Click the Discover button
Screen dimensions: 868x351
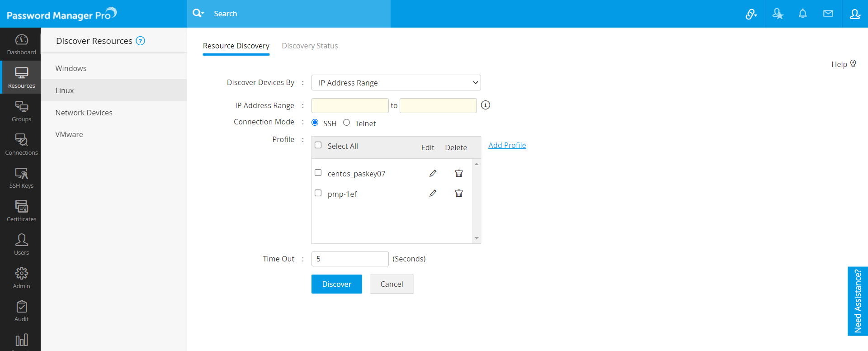click(337, 284)
